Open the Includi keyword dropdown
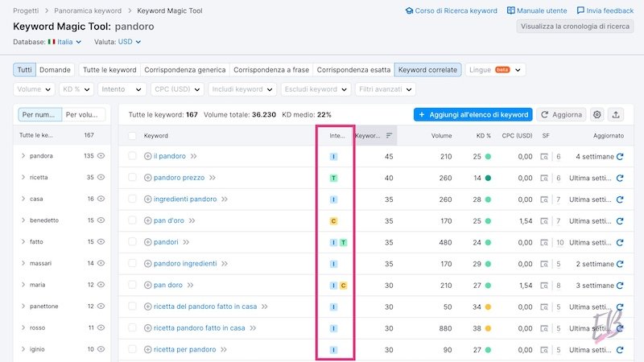 (x=242, y=89)
